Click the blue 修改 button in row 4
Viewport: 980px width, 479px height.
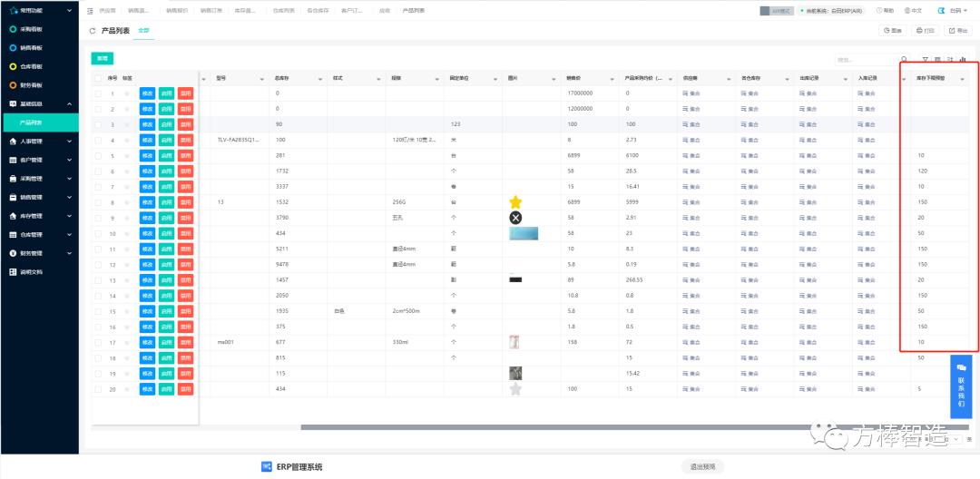[148, 141]
